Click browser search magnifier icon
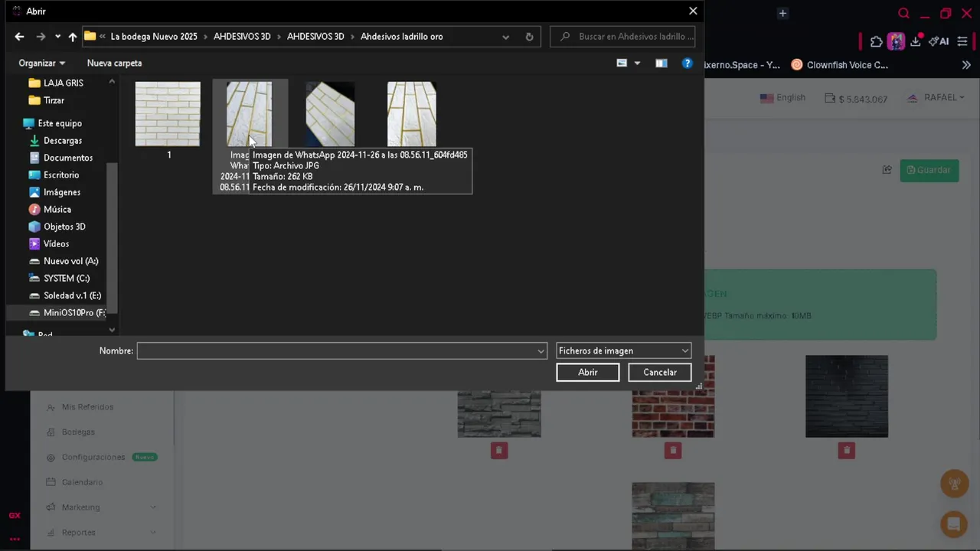This screenshot has height=551, width=980. point(904,13)
